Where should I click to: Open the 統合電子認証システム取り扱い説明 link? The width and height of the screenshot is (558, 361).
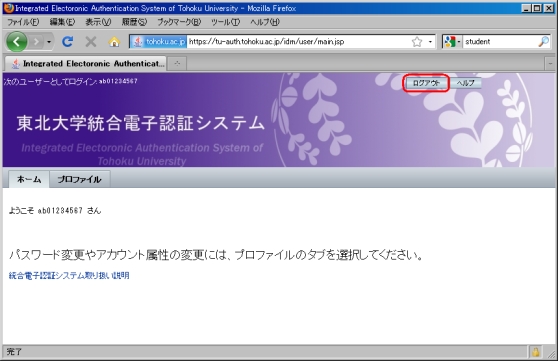(69, 276)
